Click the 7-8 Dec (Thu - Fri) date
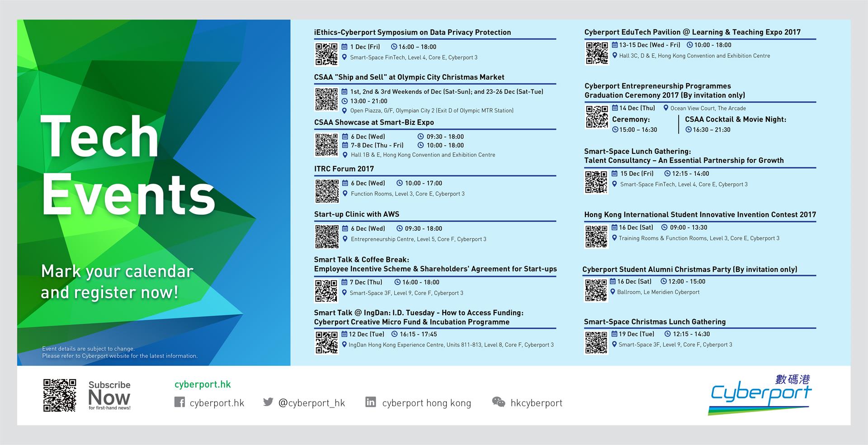The height and width of the screenshot is (445, 868). point(377,145)
